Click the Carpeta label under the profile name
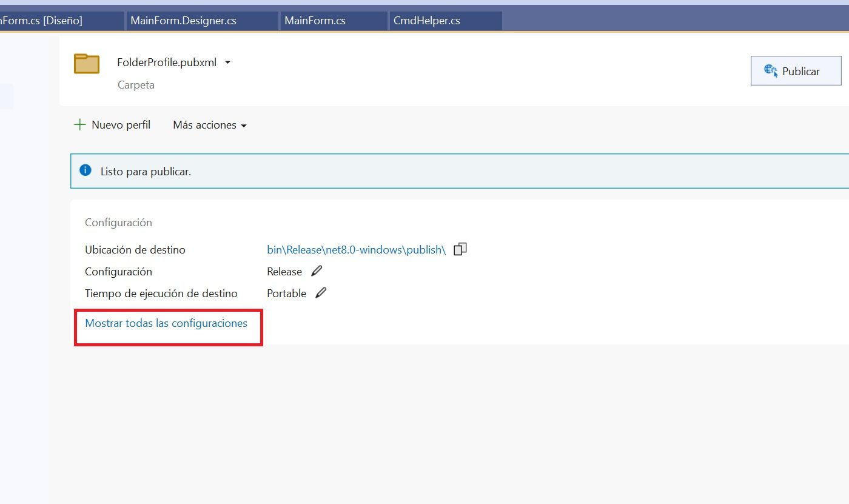The width and height of the screenshot is (849, 504). click(136, 85)
